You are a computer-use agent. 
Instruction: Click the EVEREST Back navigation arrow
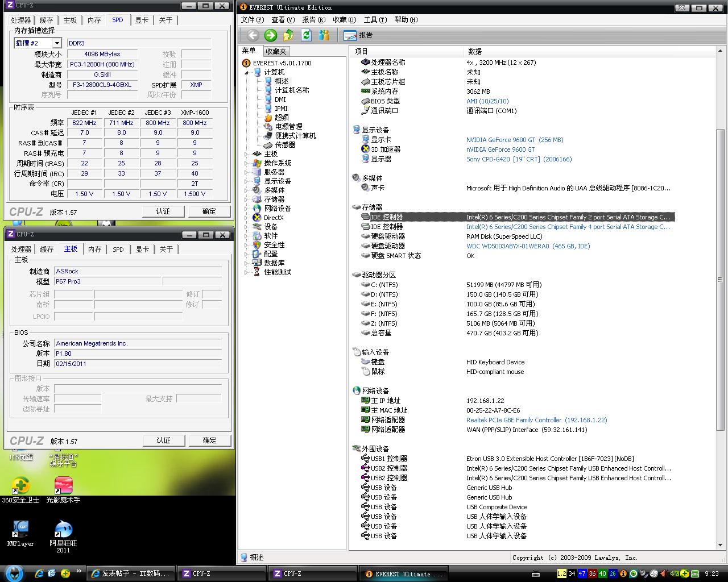point(253,35)
